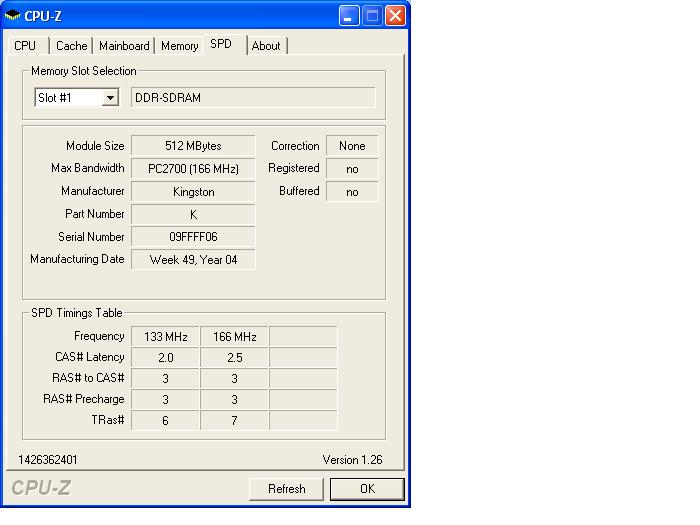
Task: Click the CPU-Z chip icon in title bar
Action: click(12, 16)
